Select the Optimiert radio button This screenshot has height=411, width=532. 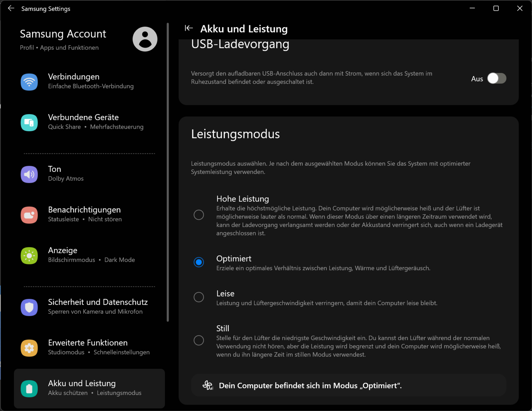click(x=199, y=262)
